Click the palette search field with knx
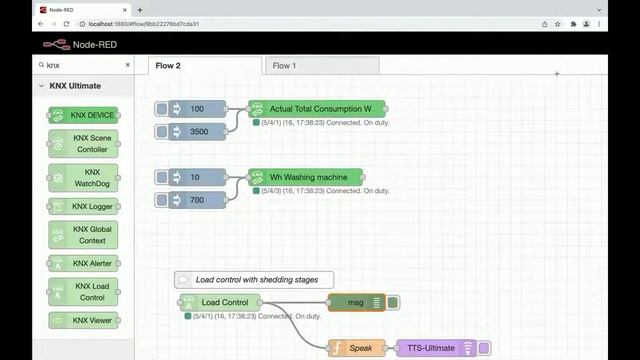The width and height of the screenshot is (640, 360). pyautogui.click(x=84, y=65)
